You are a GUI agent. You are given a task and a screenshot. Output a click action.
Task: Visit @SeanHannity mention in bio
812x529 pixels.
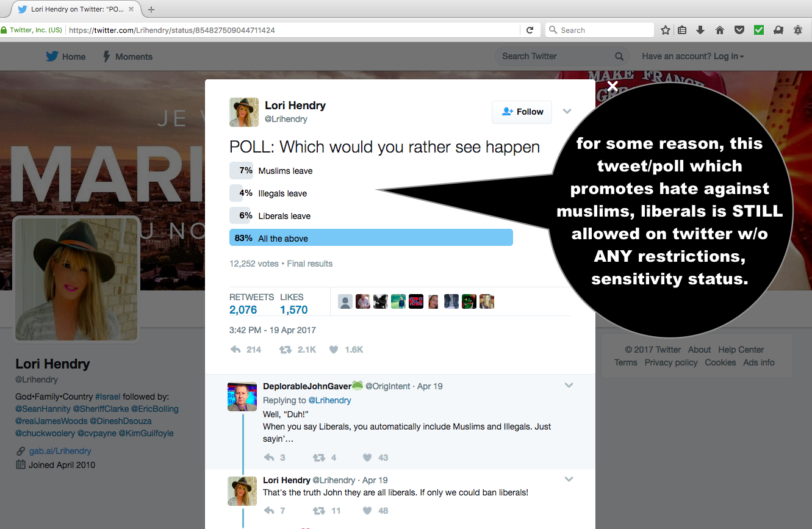pos(43,409)
